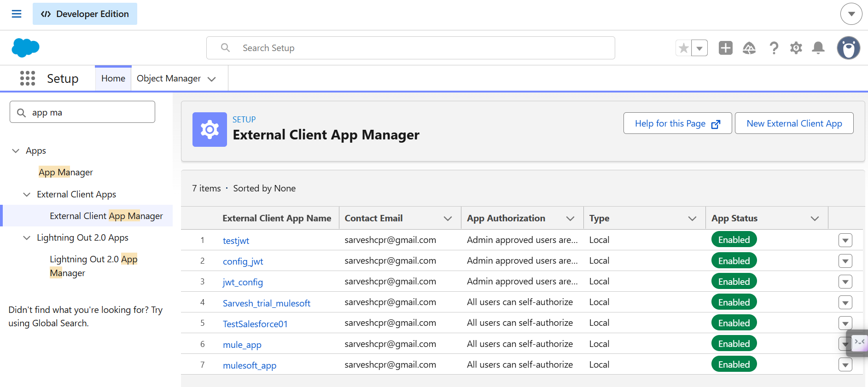The width and height of the screenshot is (868, 387).
Task: Expand the top-right circular dropdown button
Action: (851, 14)
